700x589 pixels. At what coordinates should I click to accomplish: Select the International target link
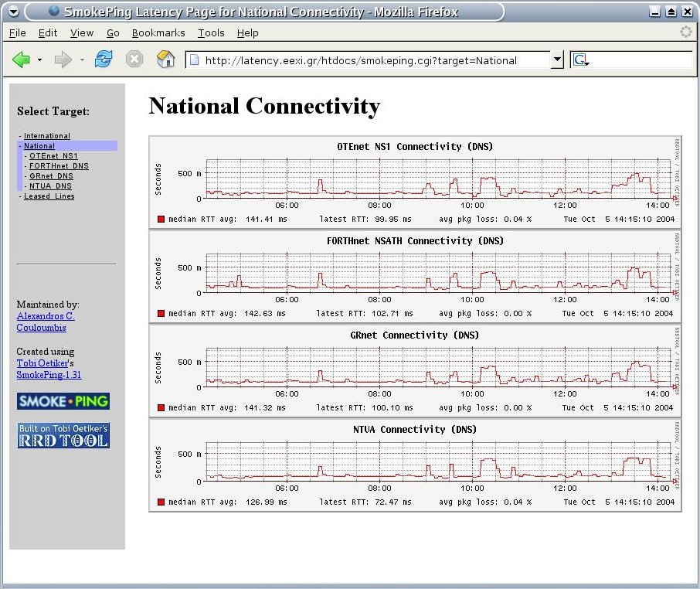click(47, 136)
